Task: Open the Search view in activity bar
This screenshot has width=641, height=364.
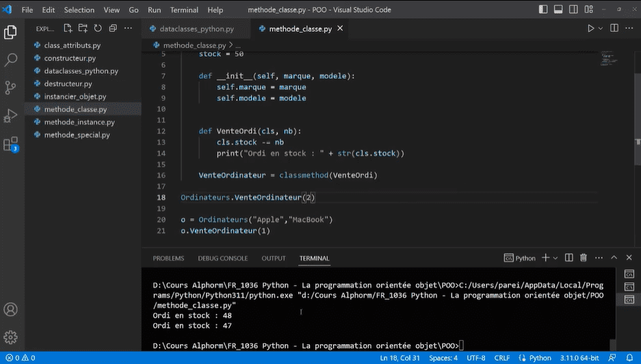Action: coord(11,60)
